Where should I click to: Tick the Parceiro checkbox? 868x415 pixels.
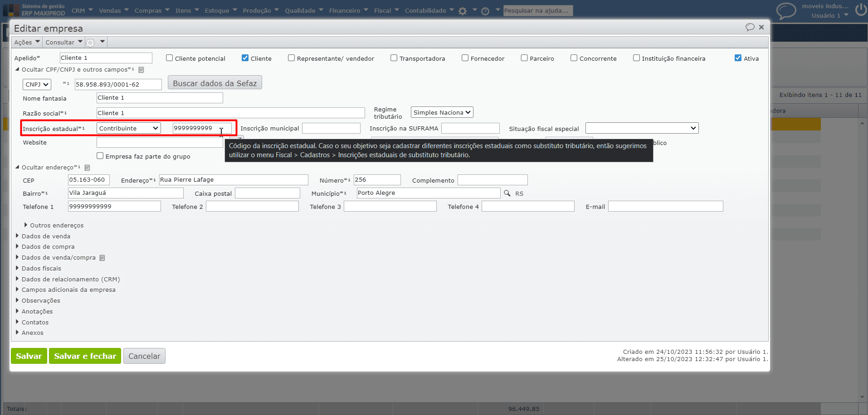click(x=524, y=58)
